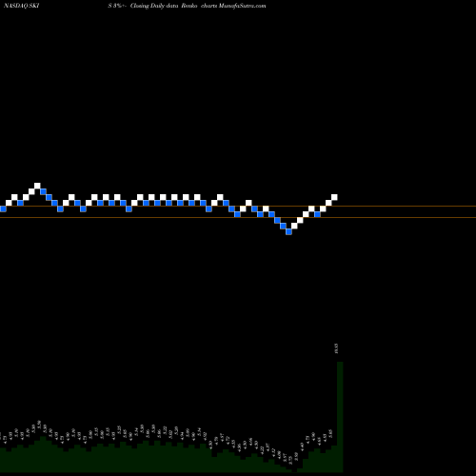Click the value label above tallest volume bar
This screenshot has width=476, height=476.
336,348
